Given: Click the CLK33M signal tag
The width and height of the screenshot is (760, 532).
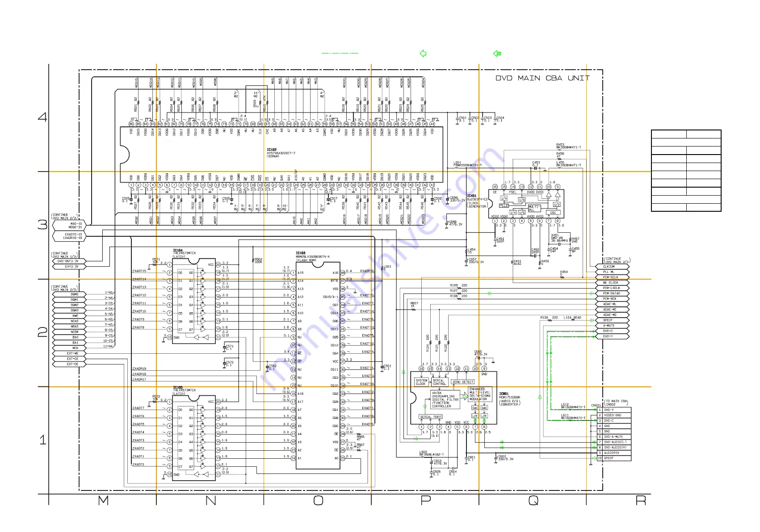Looking at the screenshot, I should point(613,267).
